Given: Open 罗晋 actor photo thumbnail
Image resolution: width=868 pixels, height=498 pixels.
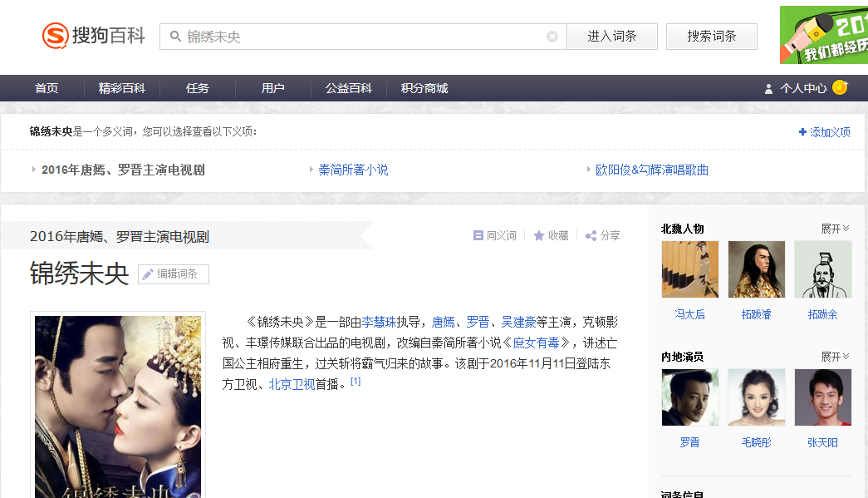Looking at the screenshot, I should (x=690, y=397).
